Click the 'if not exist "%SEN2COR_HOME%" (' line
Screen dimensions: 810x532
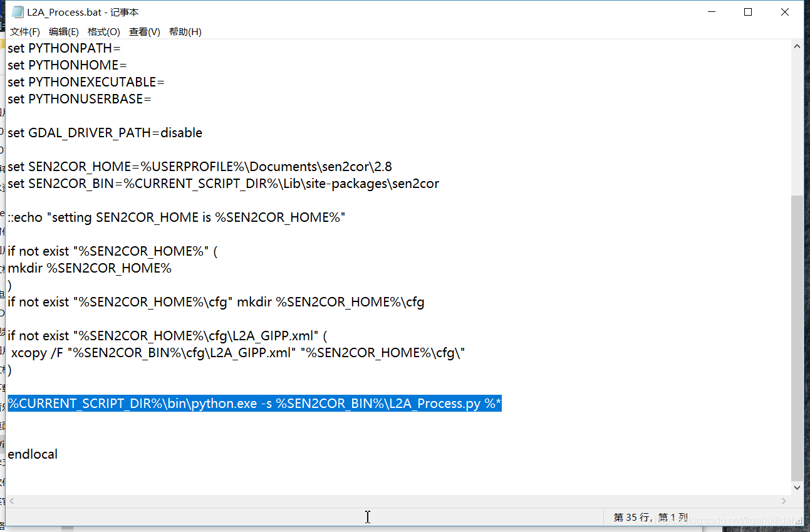click(113, 251)
